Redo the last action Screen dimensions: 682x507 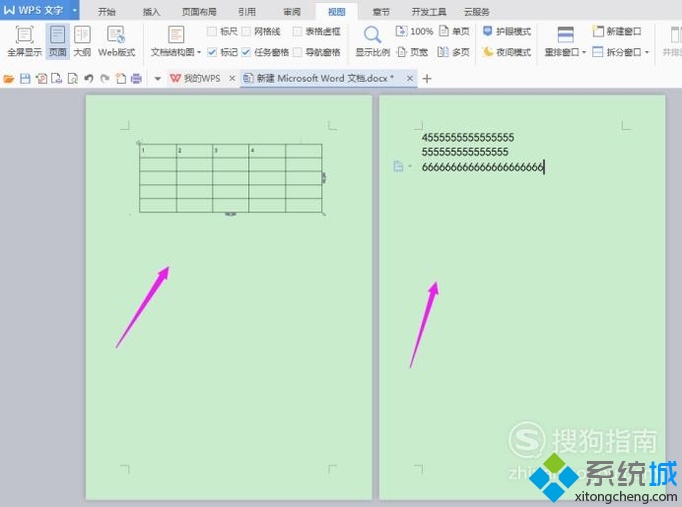coord(105,79)
